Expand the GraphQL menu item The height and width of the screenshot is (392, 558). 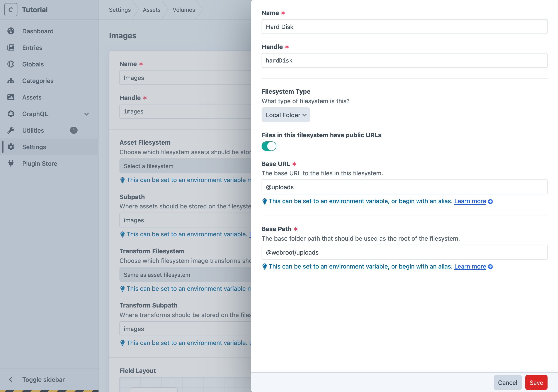click(87, 114)
